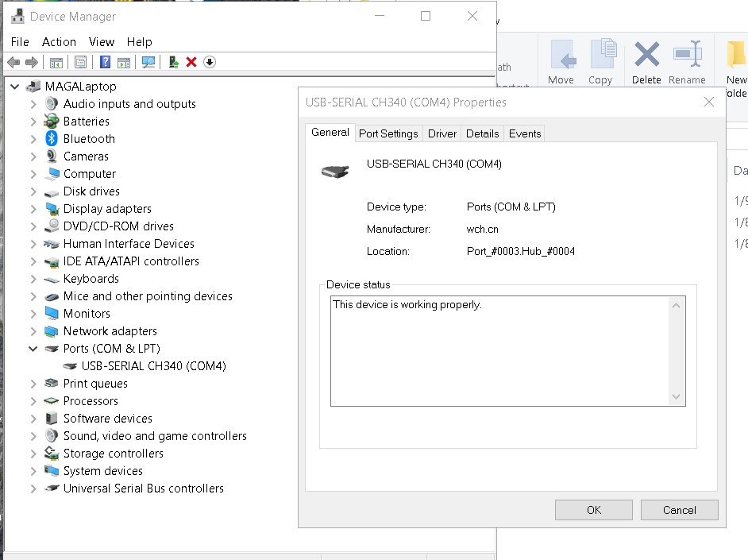Click the Monitors icon in tree
The height and width of the screenshot is (560, 748).
click(52, 314)
